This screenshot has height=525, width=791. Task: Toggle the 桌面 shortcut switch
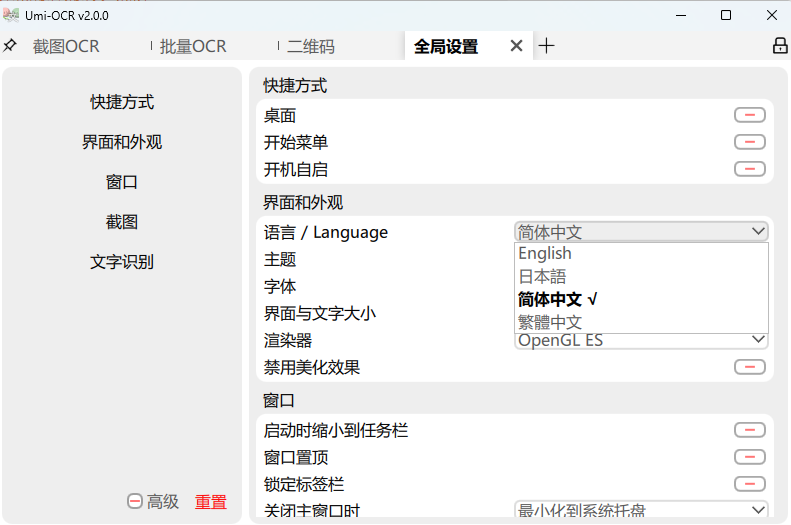[x=749, y=116]
